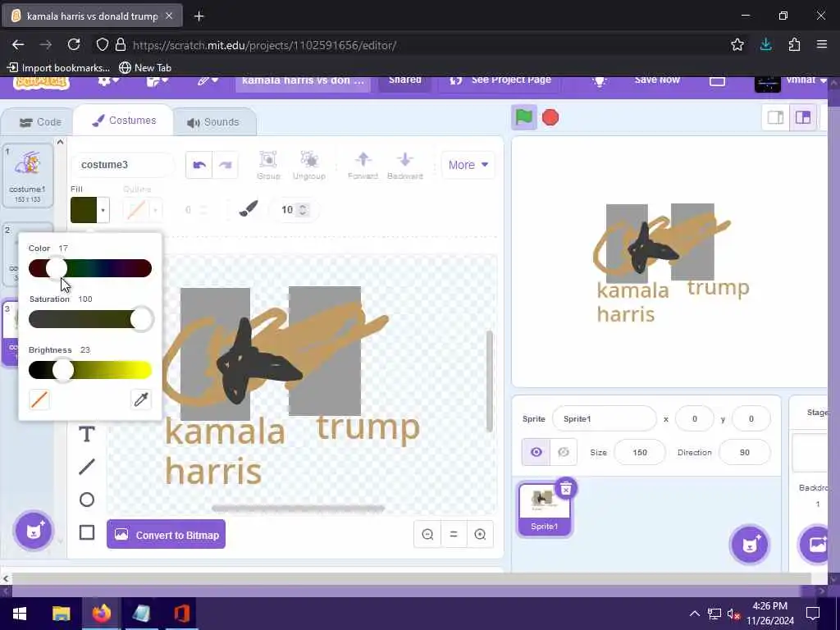840x630 pixels.
Task: Select the Circle tool
Action: (87, 500)
